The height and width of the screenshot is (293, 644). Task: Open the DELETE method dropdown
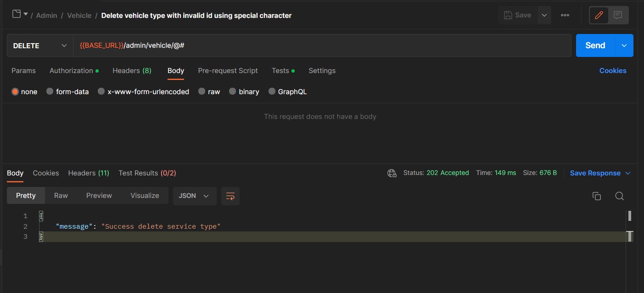(x=39, y=45)
